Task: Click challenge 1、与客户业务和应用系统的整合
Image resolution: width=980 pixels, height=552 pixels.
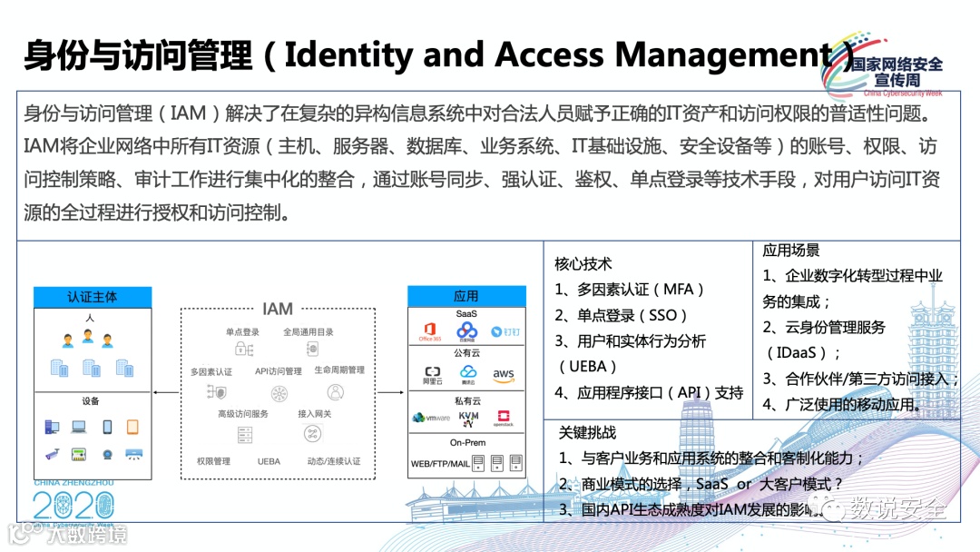Action: pos(711,458)
